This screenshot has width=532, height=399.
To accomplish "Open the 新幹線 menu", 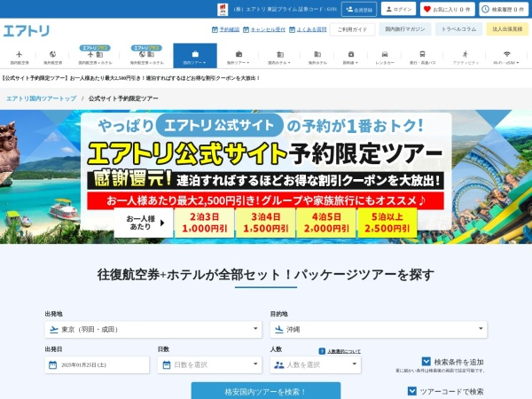I will click(350, 57).
